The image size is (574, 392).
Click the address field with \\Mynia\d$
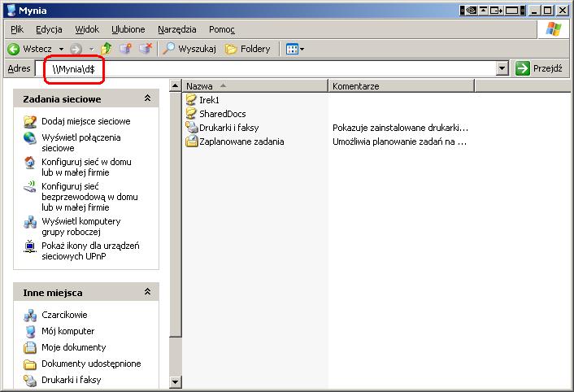click(x=266, y=68)
